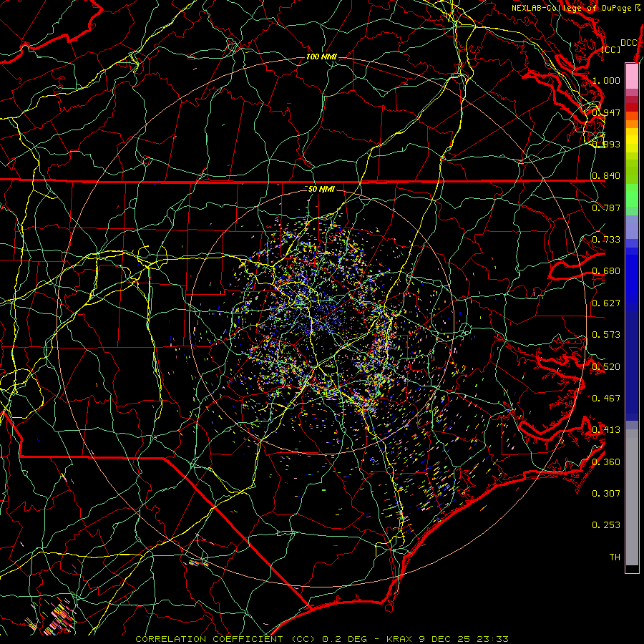644x644 pixels.
Task: Pick the red band on the color scale
Action: click(x=632, y=107)
